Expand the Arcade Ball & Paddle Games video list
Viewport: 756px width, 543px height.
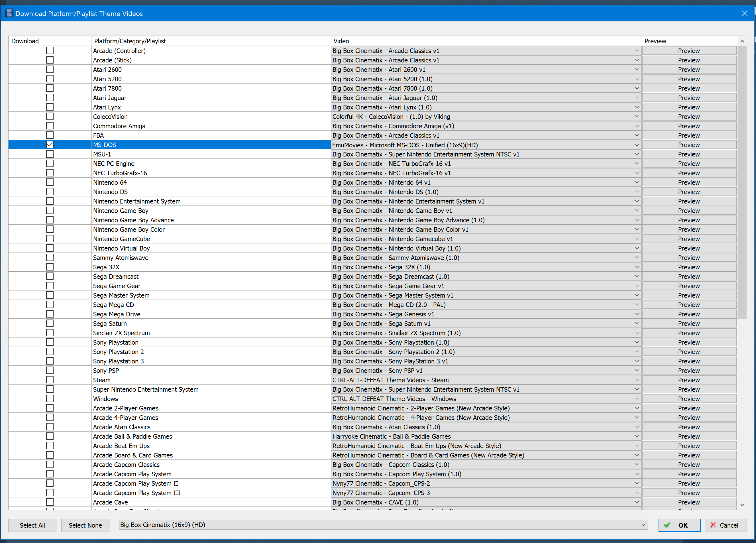(x=637, y=436)
